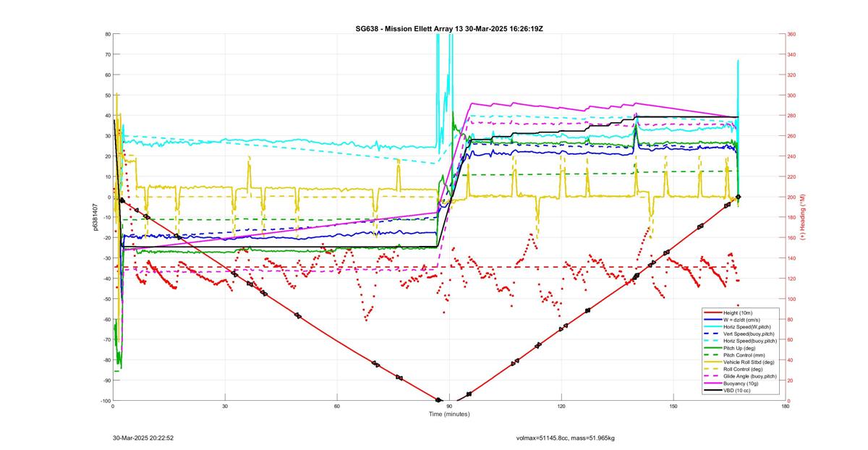Click the black VBD line sample in legend

tap(712, 391)
